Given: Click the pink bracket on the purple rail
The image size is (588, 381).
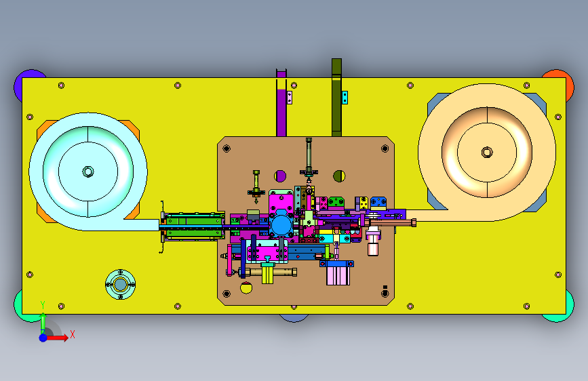Looking at the screenshot, I should click(x=289, y=98).
